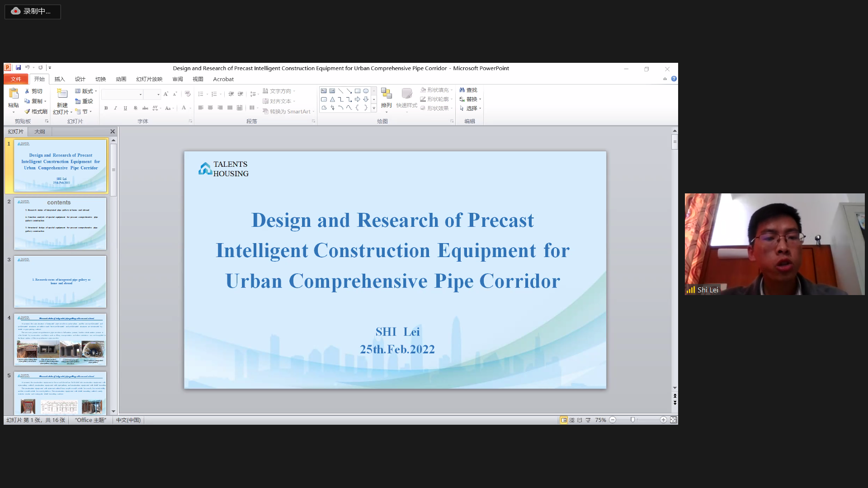The image size is (868, 488).
Task: Toggle Strikethrough formatting
Action: tap(145, 108)
